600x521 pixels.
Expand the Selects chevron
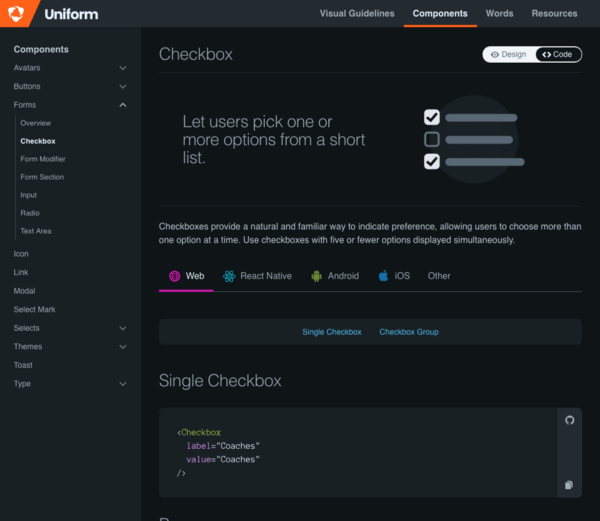point(123,328)
